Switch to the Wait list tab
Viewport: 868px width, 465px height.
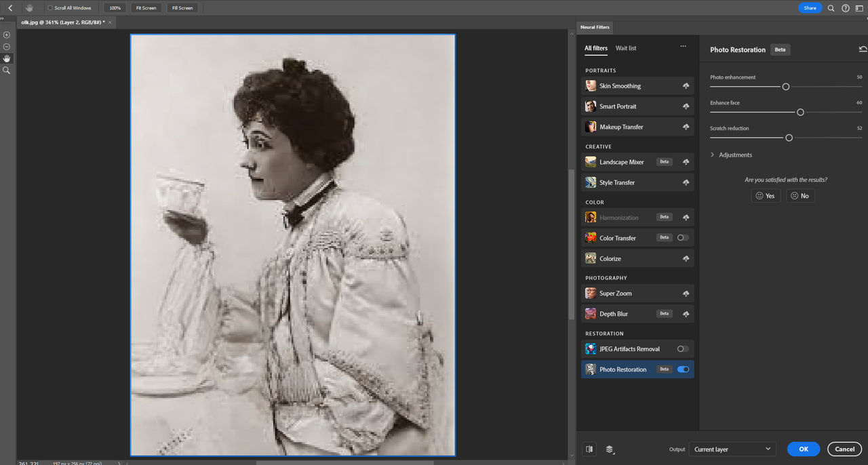click(x=626, y=48)
